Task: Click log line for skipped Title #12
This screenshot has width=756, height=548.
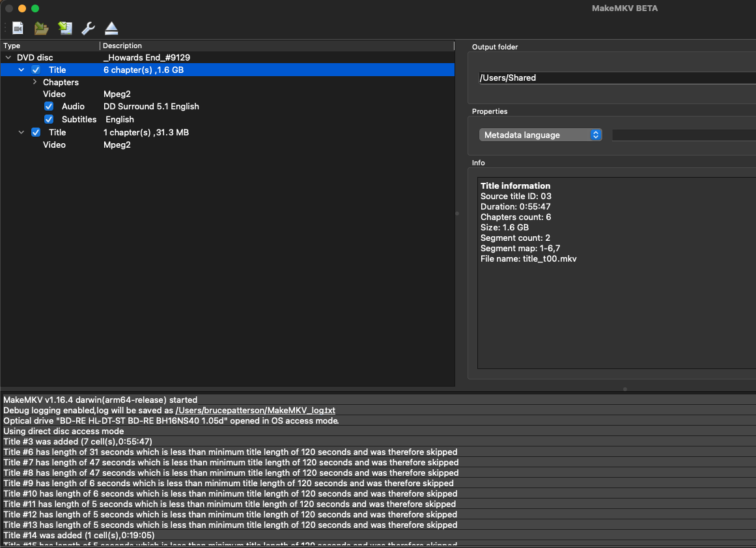Action: click(231, 515)
